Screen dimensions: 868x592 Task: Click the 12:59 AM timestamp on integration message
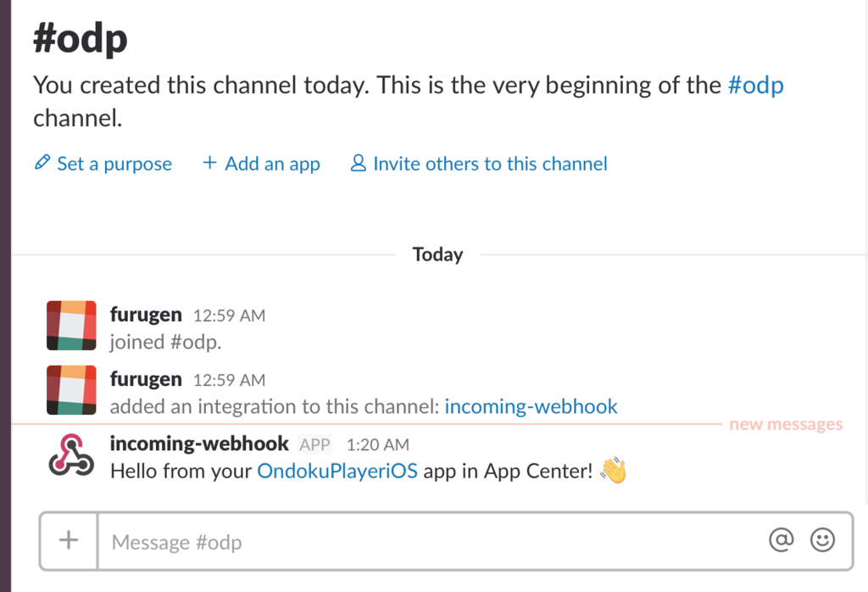click(229, 381)
